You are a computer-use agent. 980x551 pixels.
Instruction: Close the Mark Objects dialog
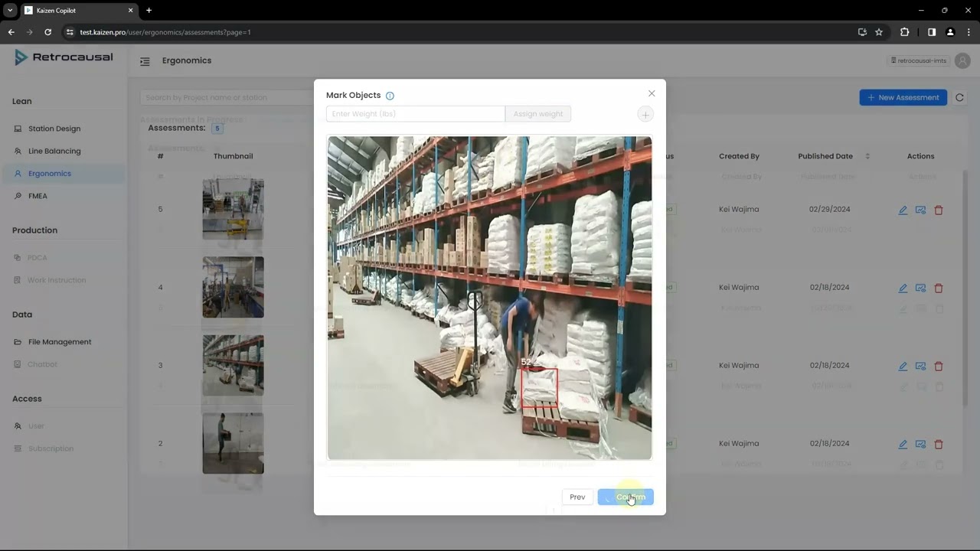[652, 93]
